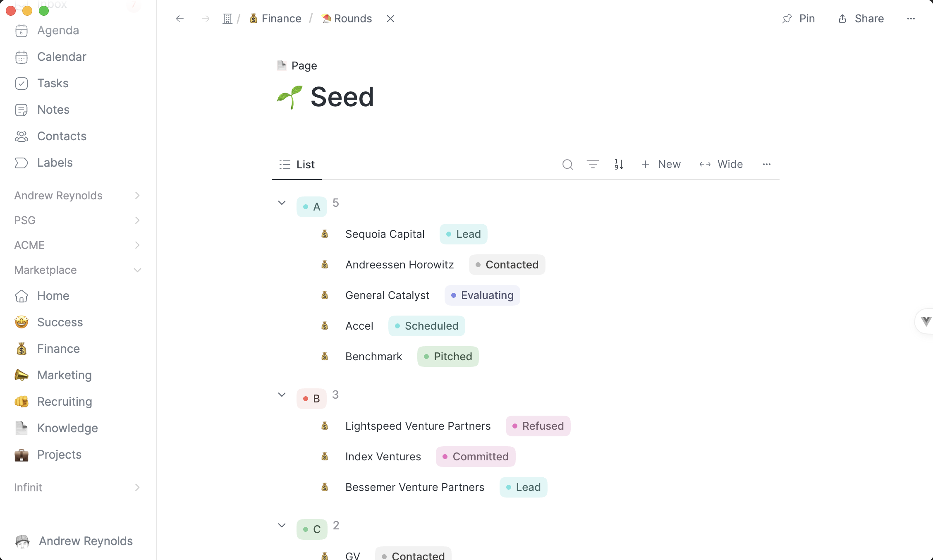
Task: Click the Committed status tag
Action: pos(476,457)
